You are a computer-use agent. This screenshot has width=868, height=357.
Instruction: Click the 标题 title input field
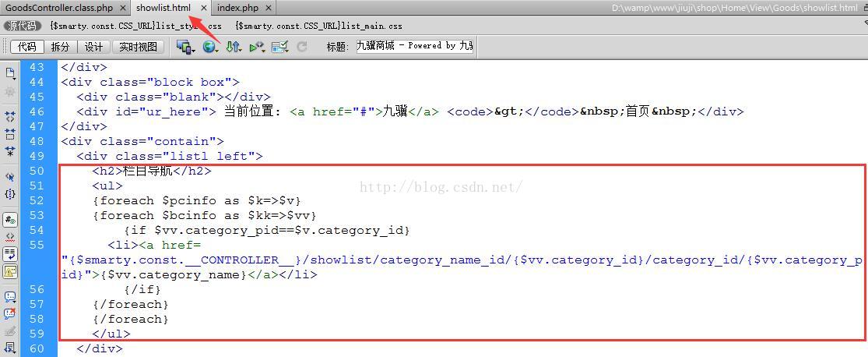[415, 46]
